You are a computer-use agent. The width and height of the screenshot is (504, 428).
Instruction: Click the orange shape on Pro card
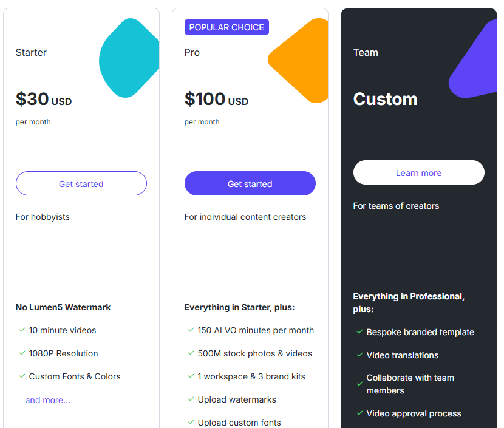pos(302,60)
